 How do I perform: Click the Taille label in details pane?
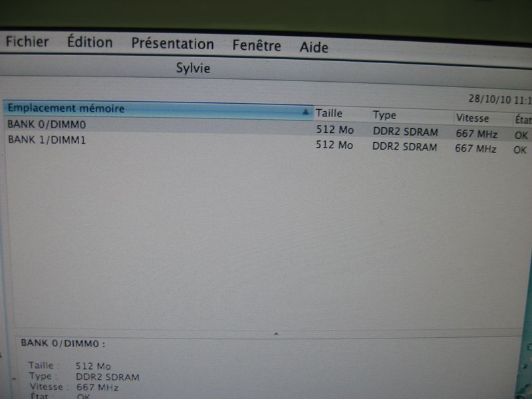click(x=43, y=365)
